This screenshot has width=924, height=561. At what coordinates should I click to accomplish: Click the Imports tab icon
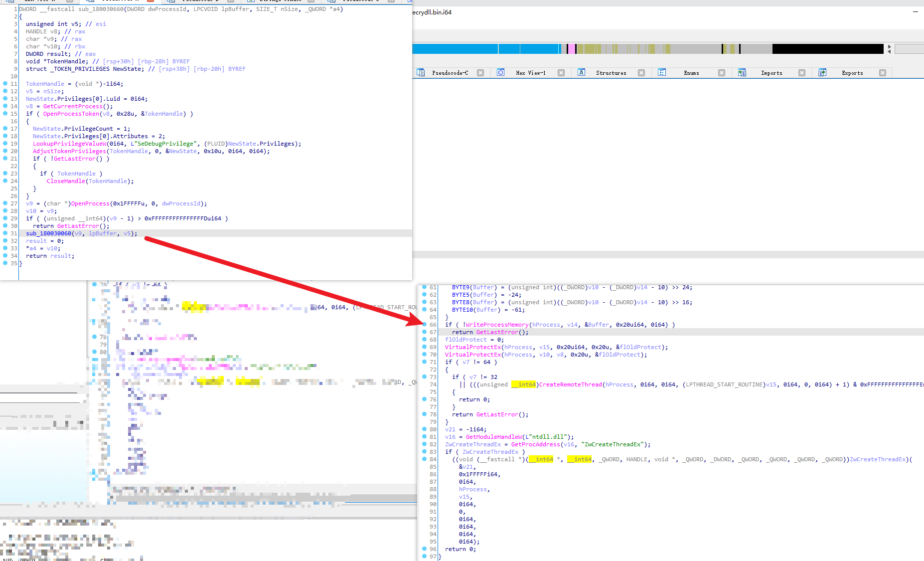click(742, 73)
